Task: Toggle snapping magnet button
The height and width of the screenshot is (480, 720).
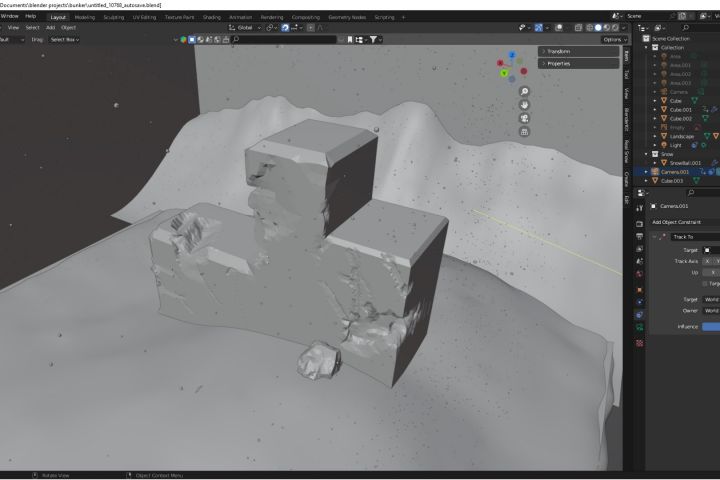Action: (285, 28)
